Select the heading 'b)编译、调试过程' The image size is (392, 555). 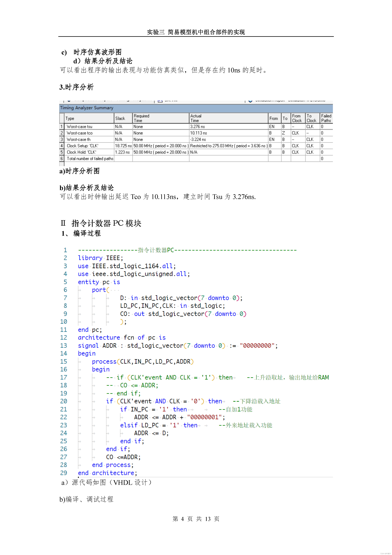[86, 499]
